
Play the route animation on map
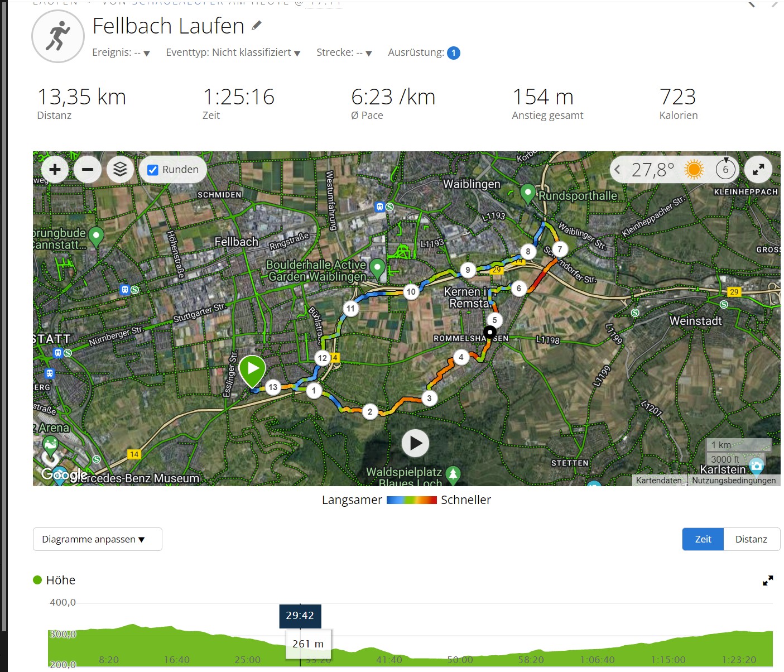pos(415,443)
